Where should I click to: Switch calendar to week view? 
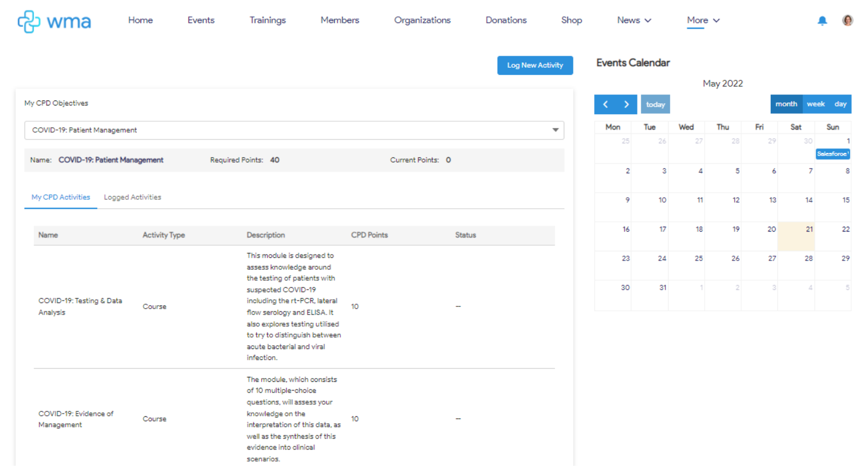816,104
